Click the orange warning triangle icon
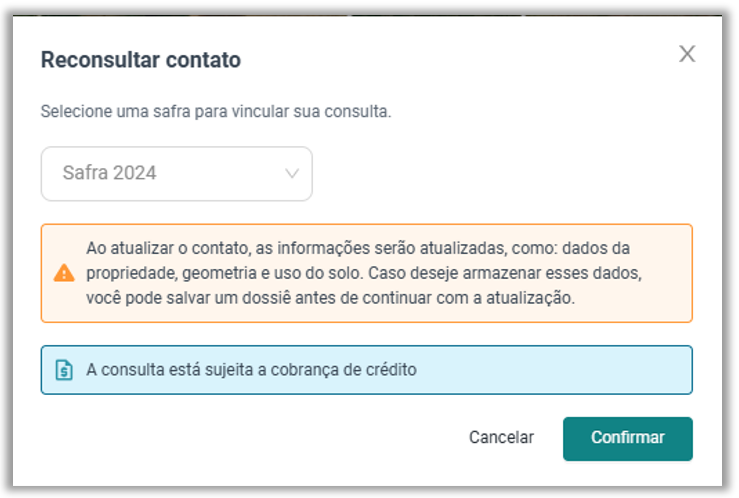 [64, 272]
